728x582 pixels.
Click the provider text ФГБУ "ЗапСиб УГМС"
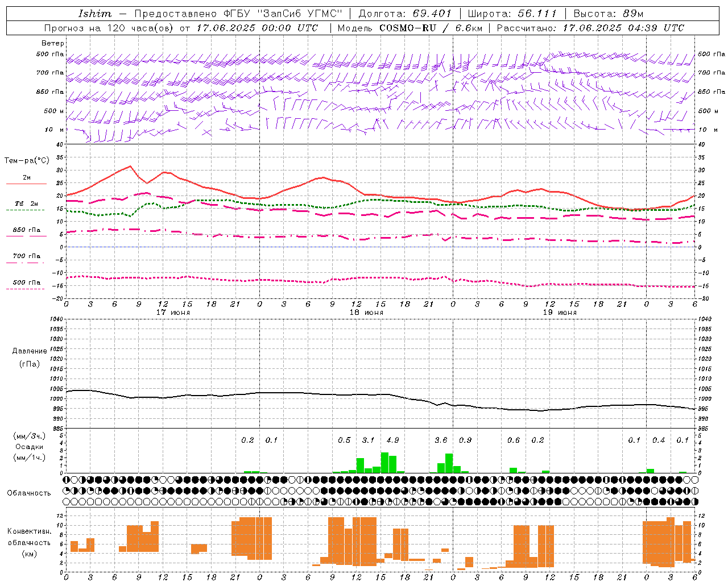coord(283,14)
